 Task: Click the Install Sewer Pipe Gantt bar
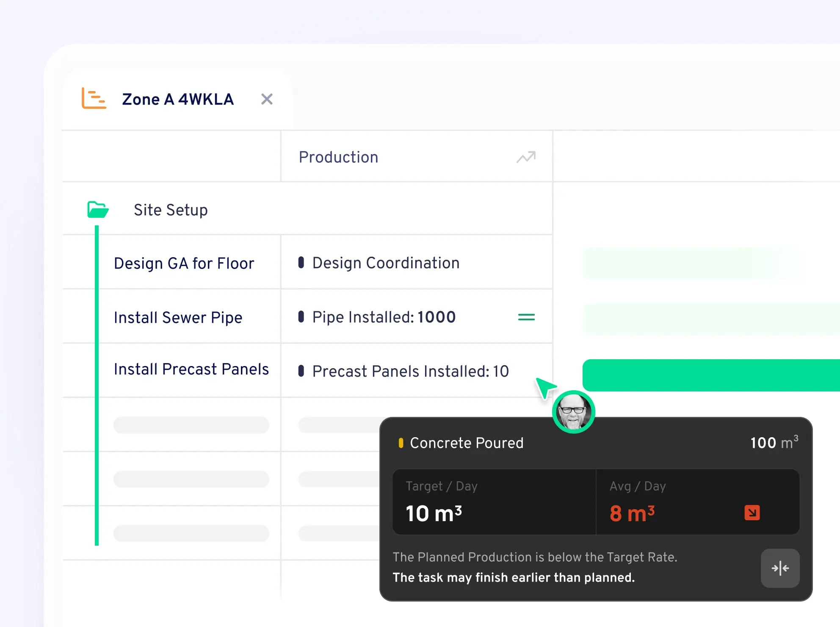click(711, 319)
